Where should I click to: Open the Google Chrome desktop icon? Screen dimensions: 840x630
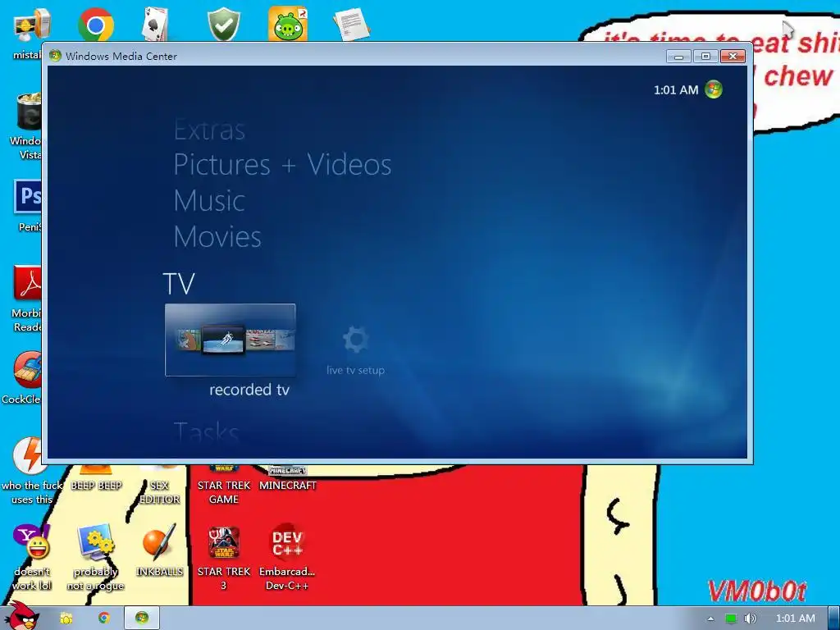coord(96,25)
